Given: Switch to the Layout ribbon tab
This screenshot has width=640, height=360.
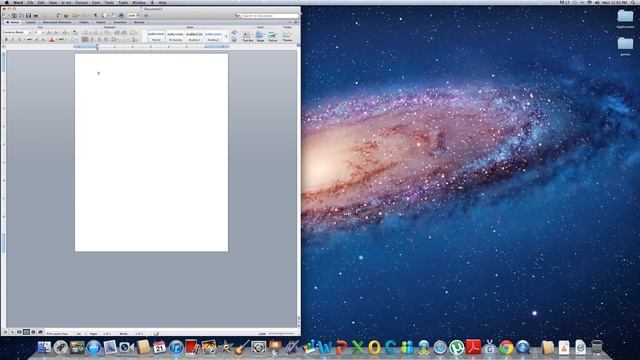Looking at the screenshot, I should point(31,22).
